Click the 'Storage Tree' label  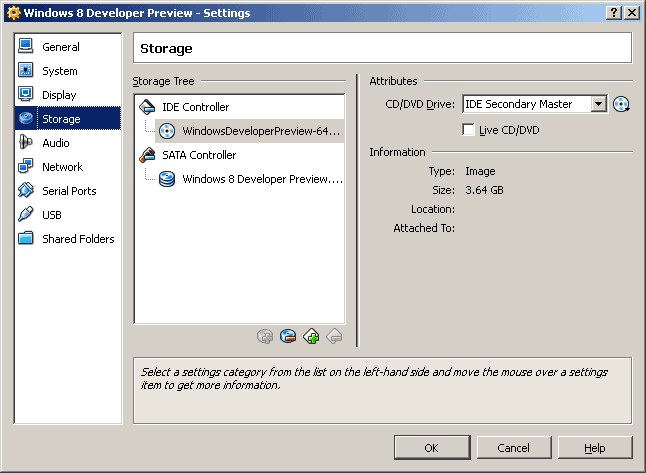pyautogui.click(x=163, y=81)
